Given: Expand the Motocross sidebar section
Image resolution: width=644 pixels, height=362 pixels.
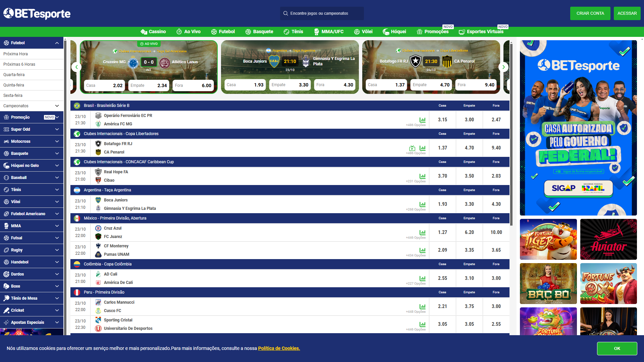Looking at the screenshot, I should [x=57, y=141].
